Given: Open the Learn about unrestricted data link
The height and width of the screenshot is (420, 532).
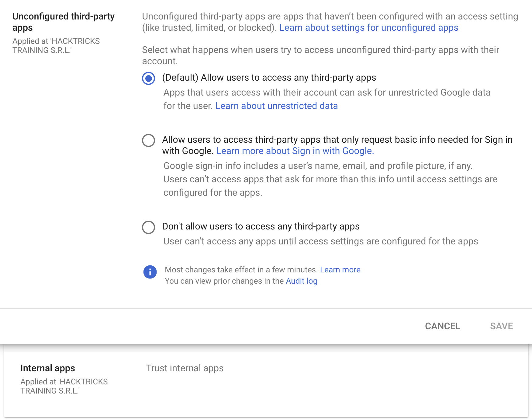Looking at the screenshot, I should [x=276, y=106].
